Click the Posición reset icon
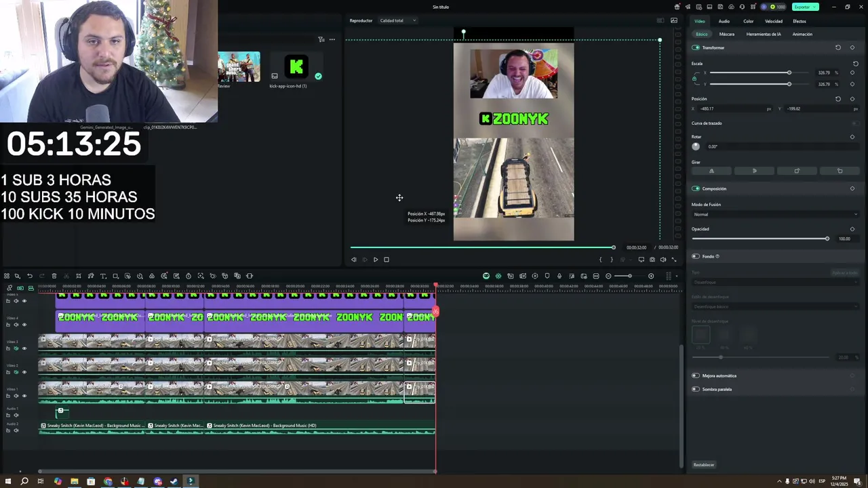The width and height of the screenshot is (868, 488). (x=838, y=99)
